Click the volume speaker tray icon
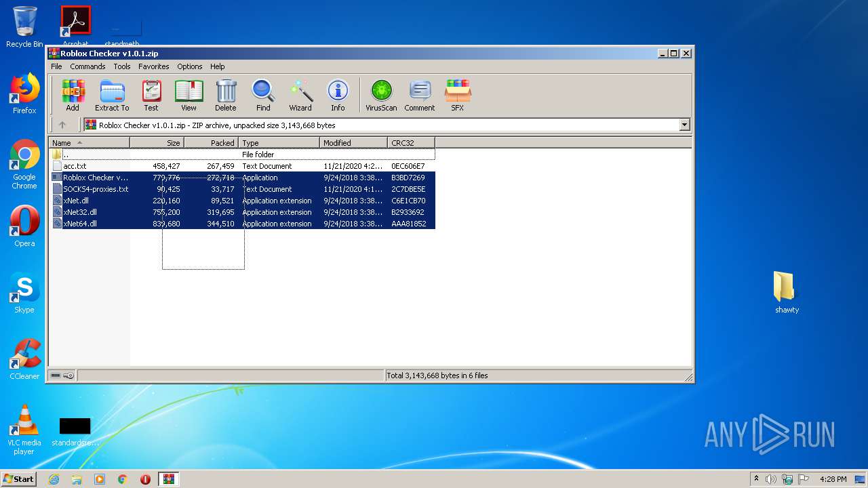Viewport: 868px width, 488px height. (771, 479)
